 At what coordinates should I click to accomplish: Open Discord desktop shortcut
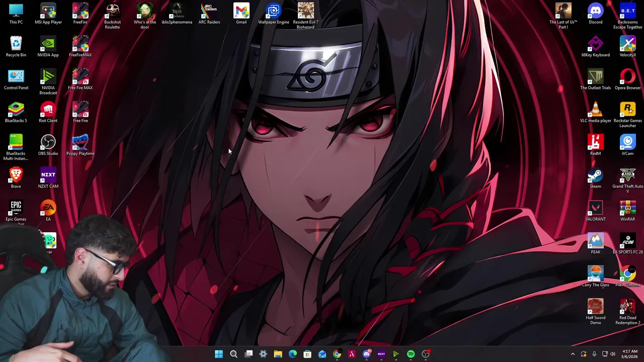[x=596, y=14]
